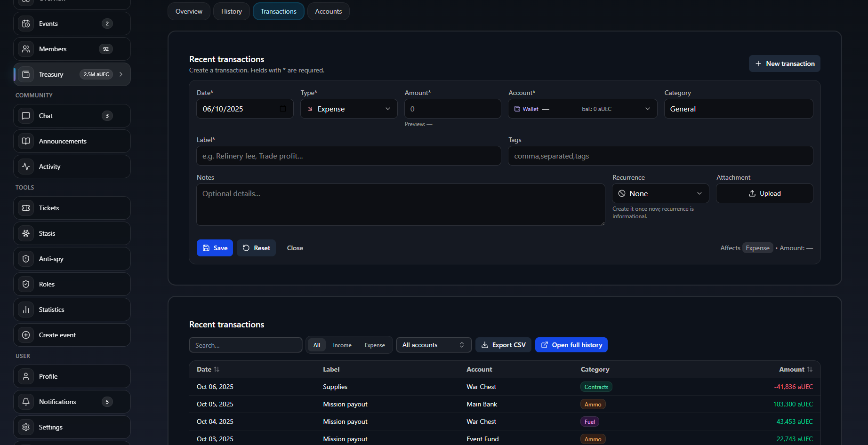Click the calendar picker icon in Date field

(x=283, y=109)
